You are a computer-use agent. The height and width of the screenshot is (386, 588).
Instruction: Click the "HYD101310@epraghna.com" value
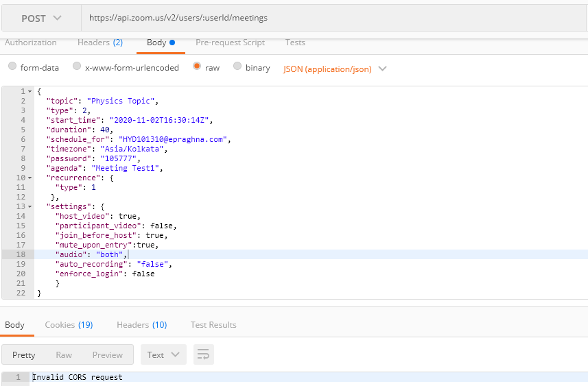pyautogui.click(x=173, y=139)
